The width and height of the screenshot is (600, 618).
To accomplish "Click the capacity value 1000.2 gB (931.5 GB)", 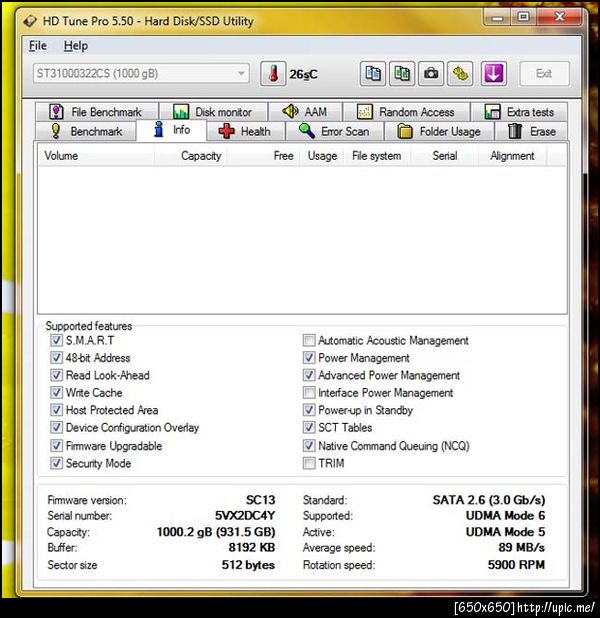I will tap(216, 532).
